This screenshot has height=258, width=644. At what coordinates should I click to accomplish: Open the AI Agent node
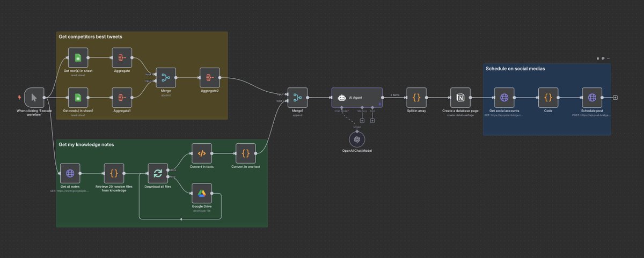357,98
